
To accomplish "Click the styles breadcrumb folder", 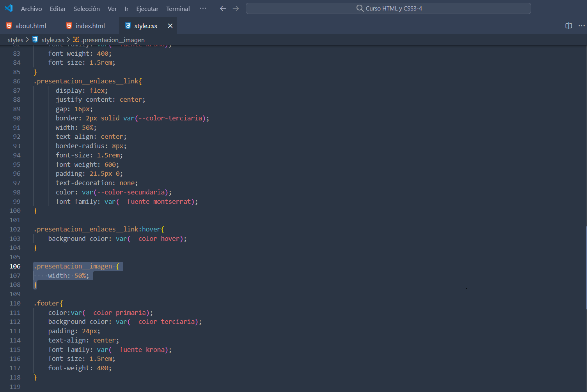I will click(x=16, y=40).
